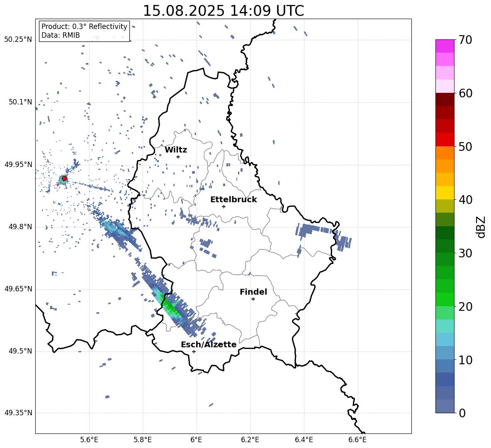Click the map title 15.08.2025 14:09 UTC
This screenshot has height=448, width=491.
223,11
